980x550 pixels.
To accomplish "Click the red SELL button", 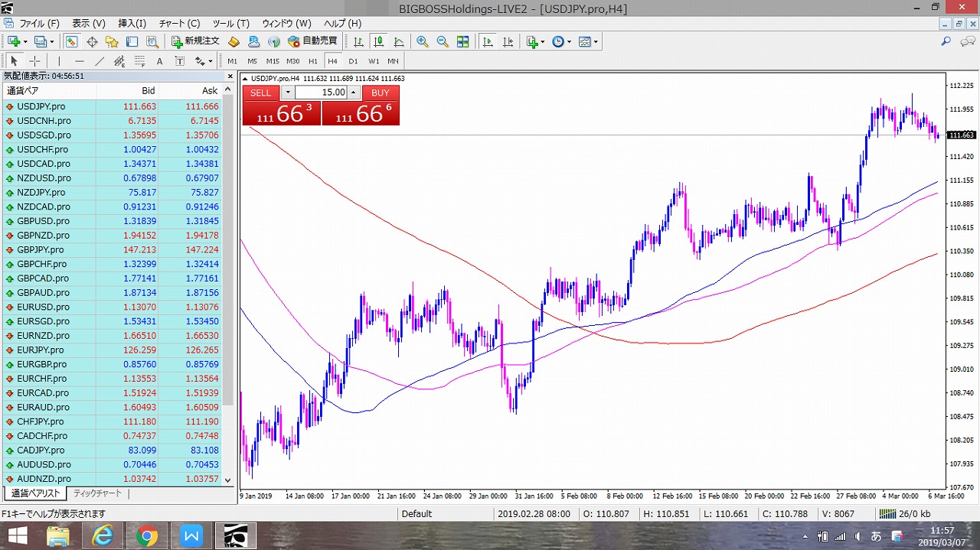I will click(x=260, y=93).
